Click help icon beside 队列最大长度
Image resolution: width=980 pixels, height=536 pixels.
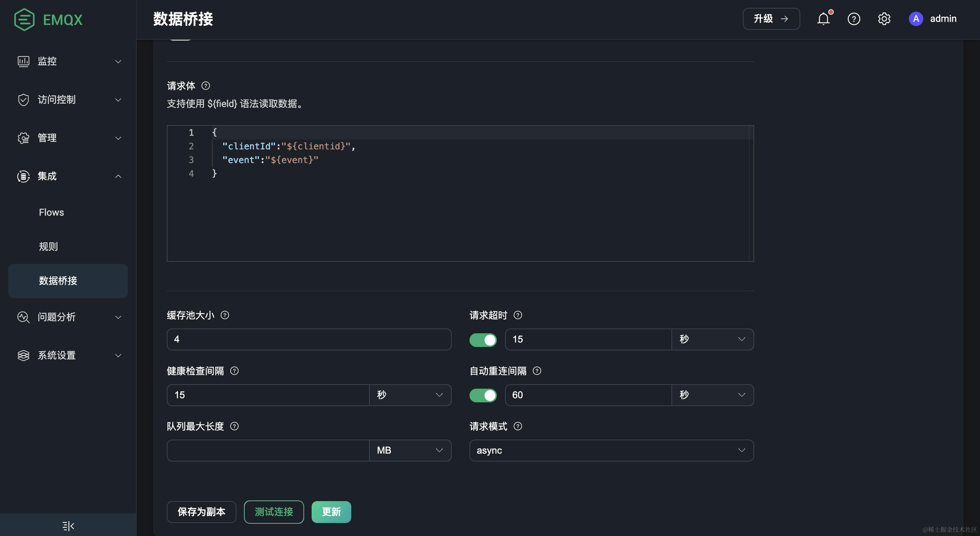tap(234, 426)
